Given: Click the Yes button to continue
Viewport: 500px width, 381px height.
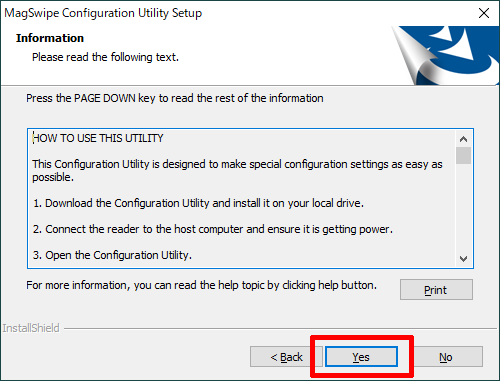Looking at the screenshot, I should tap(361, 357).
